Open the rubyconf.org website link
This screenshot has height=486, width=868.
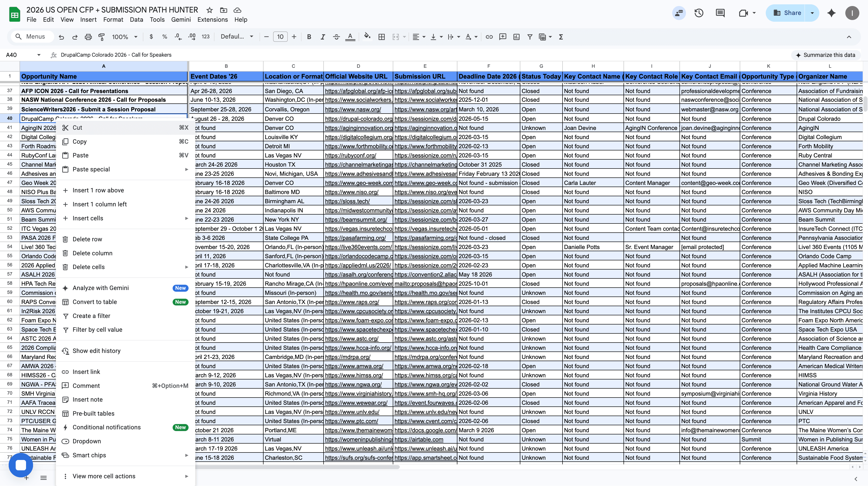point(350,155)
